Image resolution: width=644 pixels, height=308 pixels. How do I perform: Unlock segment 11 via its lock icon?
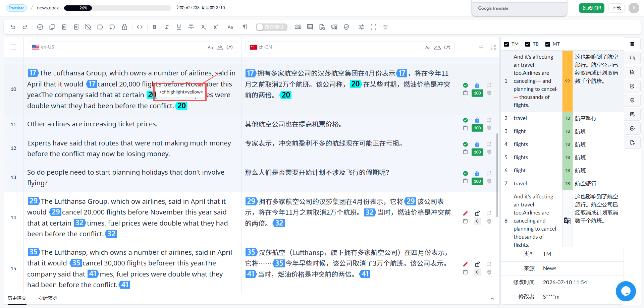click(x=477, y=120)
